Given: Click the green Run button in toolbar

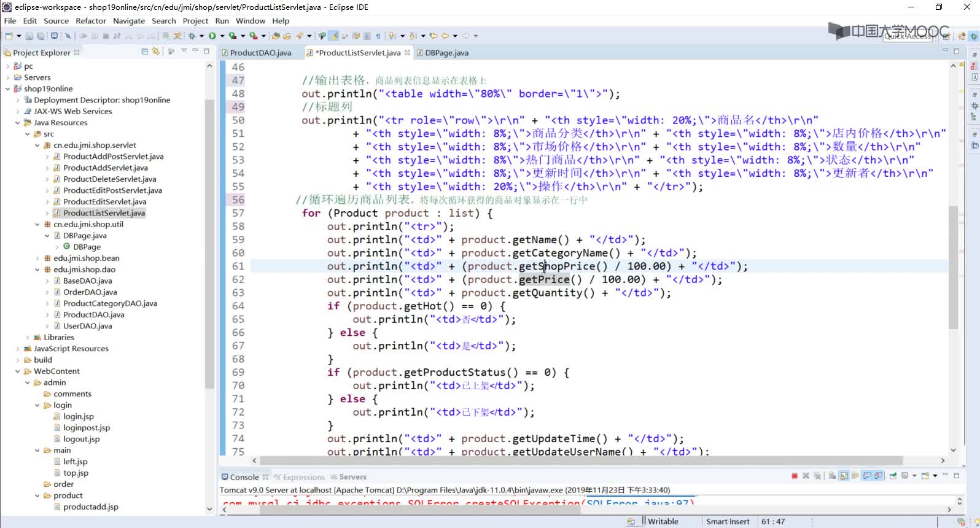Looking at the screenshot, I should (x=212, y=36).
